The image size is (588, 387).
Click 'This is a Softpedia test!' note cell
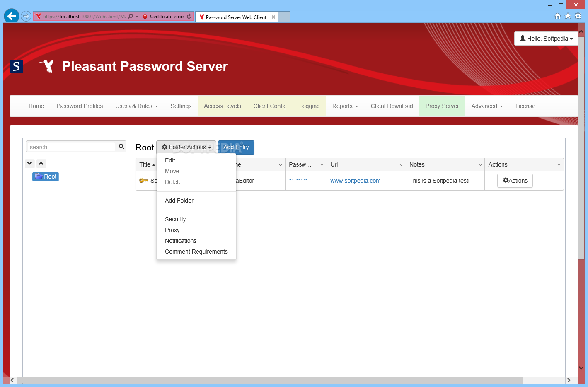coord(440,181)
